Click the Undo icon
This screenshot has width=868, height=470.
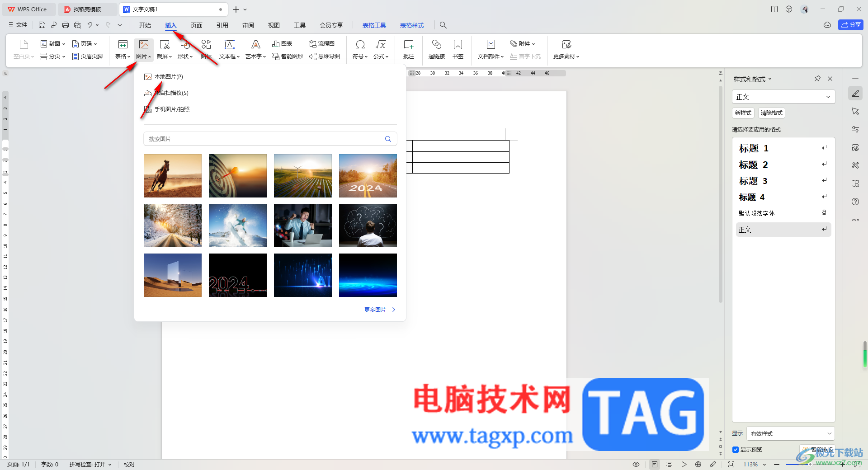(x=90, y=25)
